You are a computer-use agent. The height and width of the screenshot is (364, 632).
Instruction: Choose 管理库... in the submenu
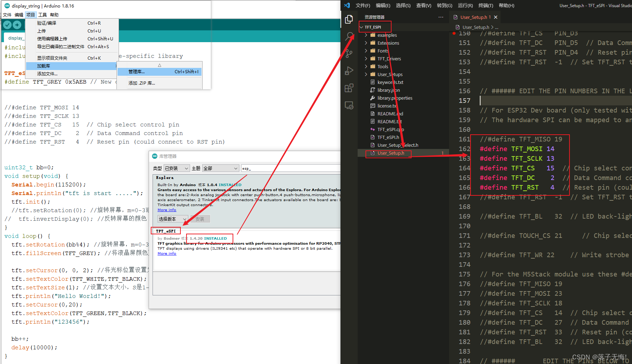160,72
